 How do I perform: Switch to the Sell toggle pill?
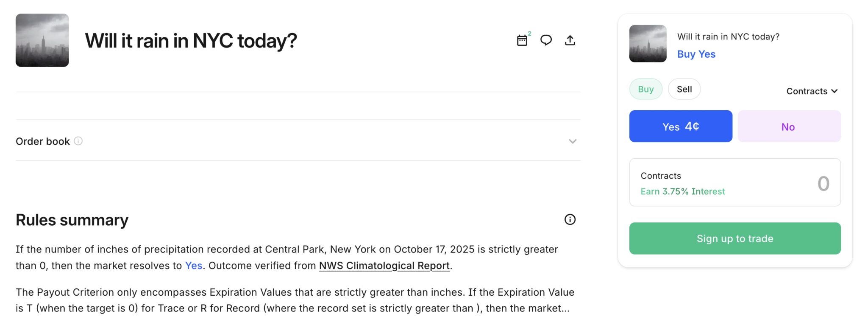click(x=684, y=89)
